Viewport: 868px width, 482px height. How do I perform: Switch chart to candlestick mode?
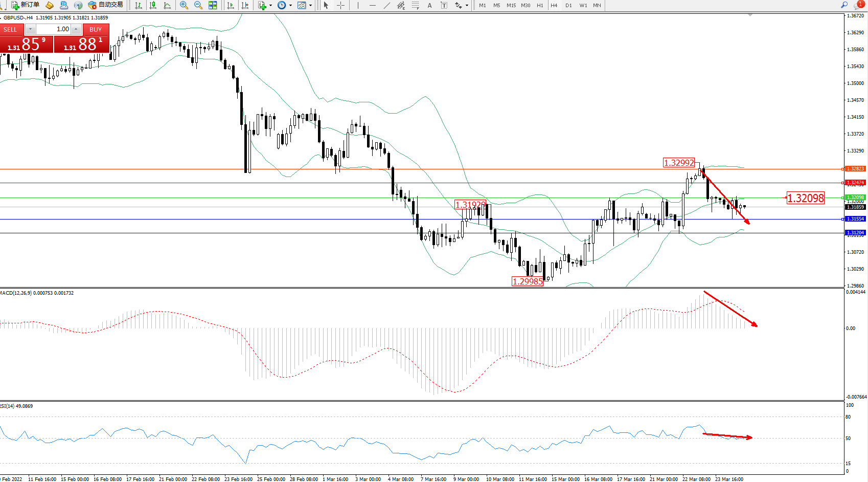click(153, 5)
